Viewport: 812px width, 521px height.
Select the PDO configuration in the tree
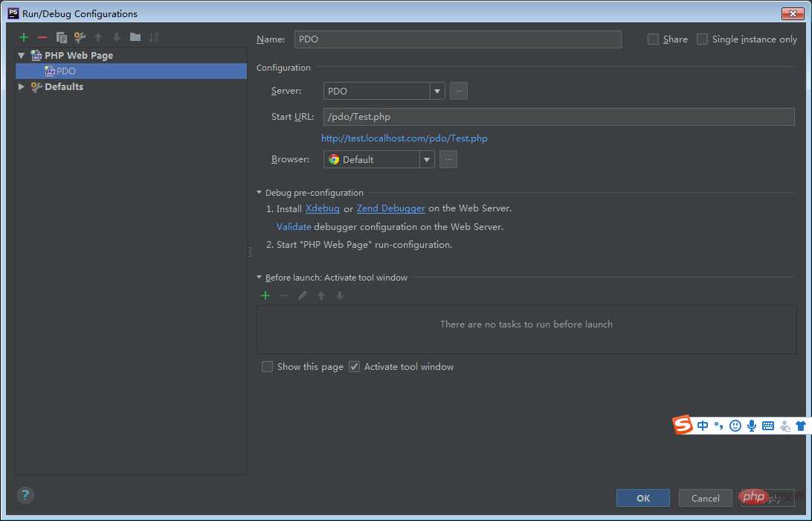[132, 71]
